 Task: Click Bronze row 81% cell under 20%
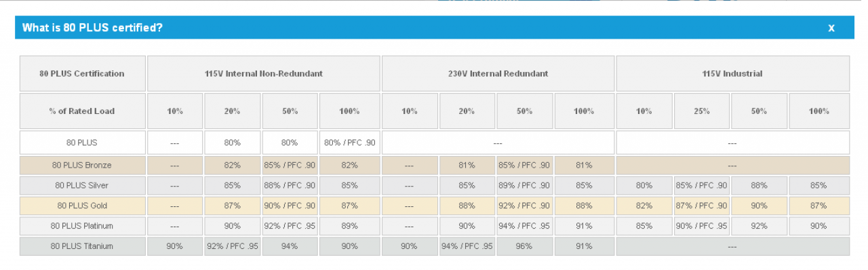tap(467, 165)
